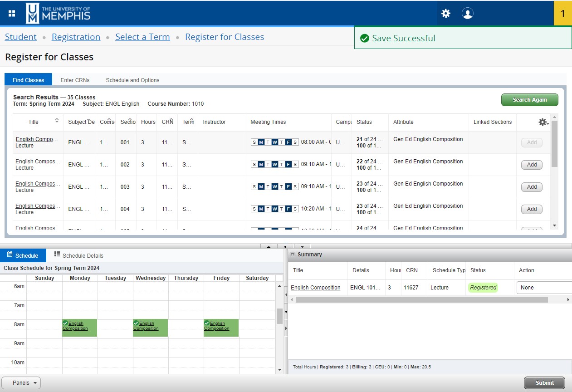Open the user profile icon
Screen dimensions: 572x392
coord(467,13)
